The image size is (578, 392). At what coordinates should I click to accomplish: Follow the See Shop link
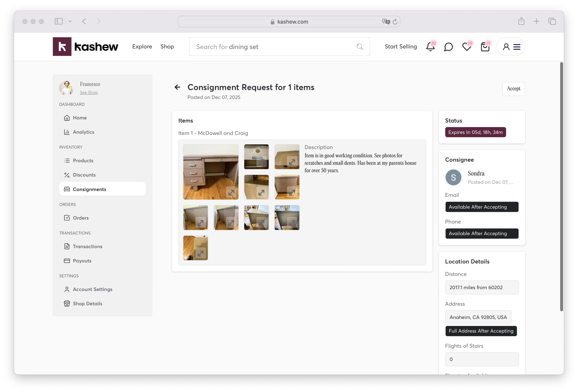coord(88,92)
